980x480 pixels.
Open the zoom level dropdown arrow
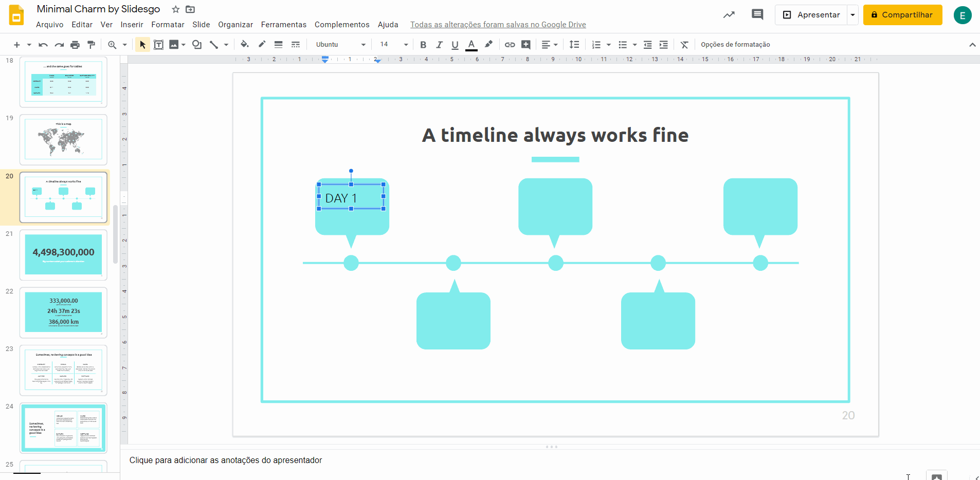point(124,45)
